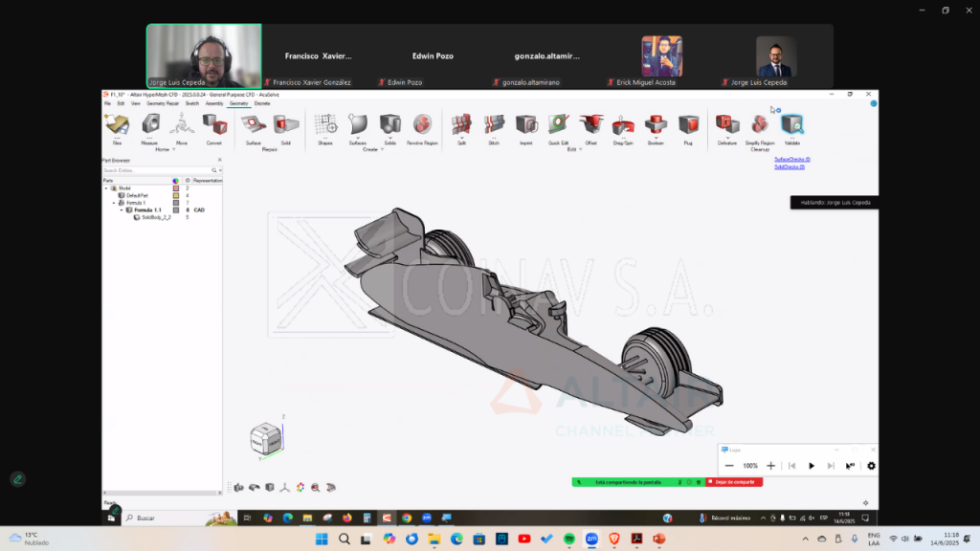
Task: Expand the Home group dropdown arrow
Action: pyautogui.click(x=173, y=150)
